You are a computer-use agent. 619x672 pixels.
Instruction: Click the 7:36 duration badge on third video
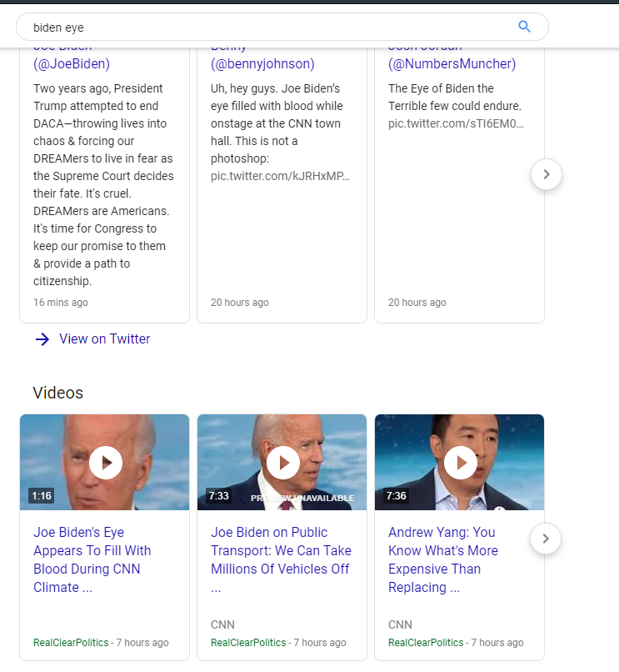[397, 496]
